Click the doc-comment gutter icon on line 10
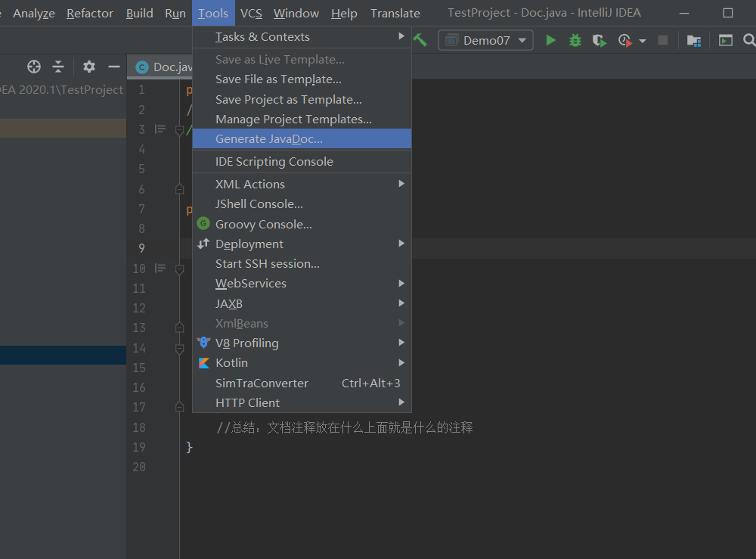The height and width of the screenshot is (559, 756). (160, 269)
